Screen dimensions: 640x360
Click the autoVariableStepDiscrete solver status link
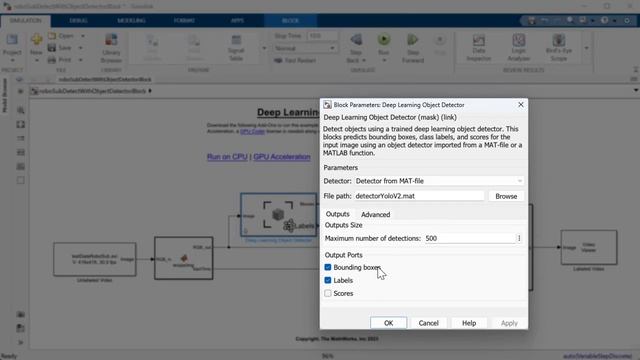(598, 356)
